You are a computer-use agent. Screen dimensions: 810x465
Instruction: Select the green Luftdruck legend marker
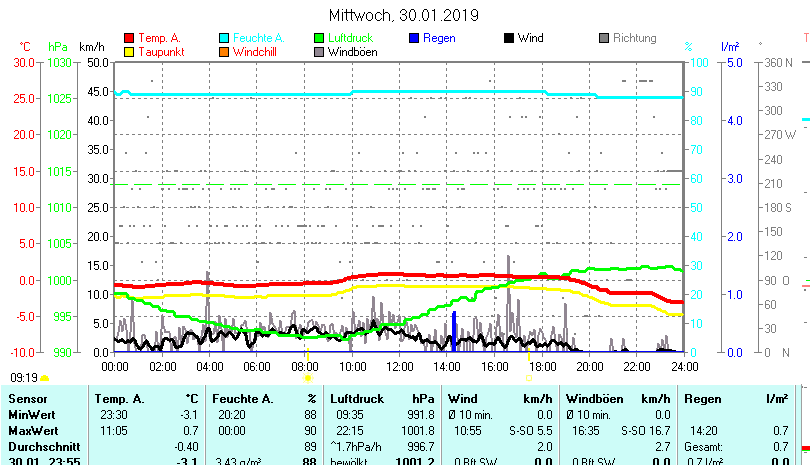319,39
